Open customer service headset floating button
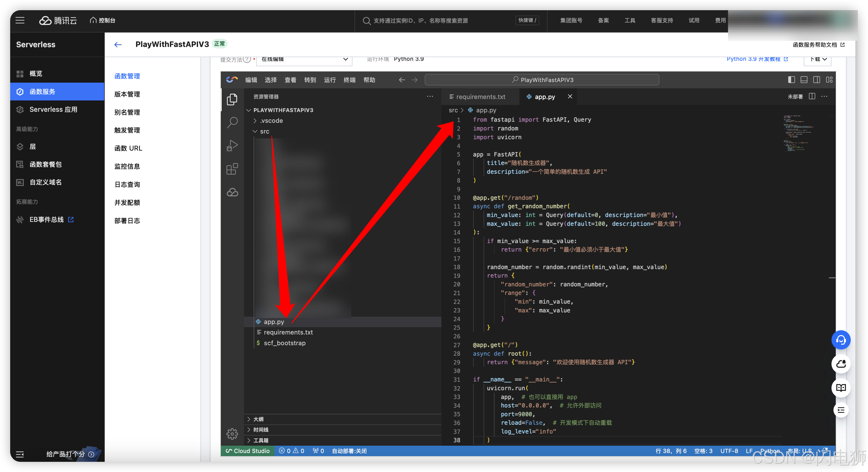Screen dimensions: 868x472 point(841,340)
